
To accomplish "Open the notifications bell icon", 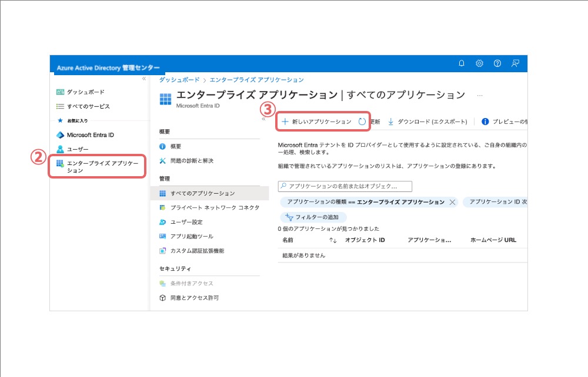I will [461, 63].
